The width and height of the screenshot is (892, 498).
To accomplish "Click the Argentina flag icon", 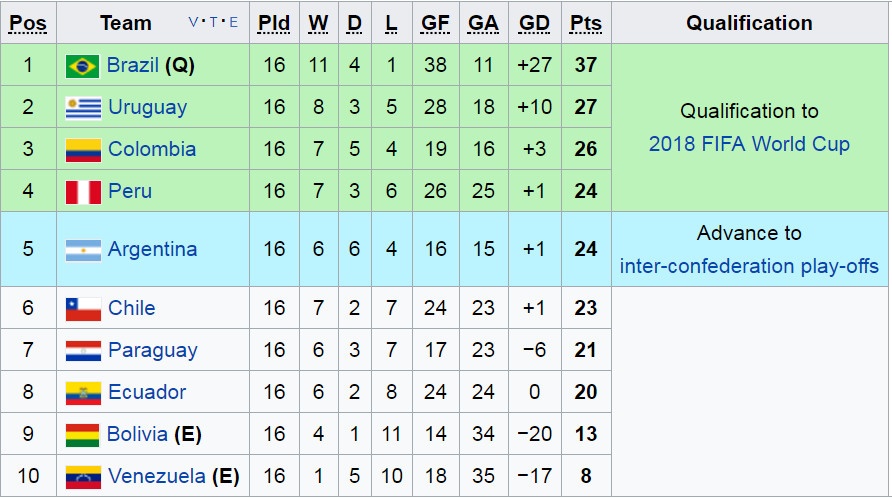I will (x=83, y=250).
